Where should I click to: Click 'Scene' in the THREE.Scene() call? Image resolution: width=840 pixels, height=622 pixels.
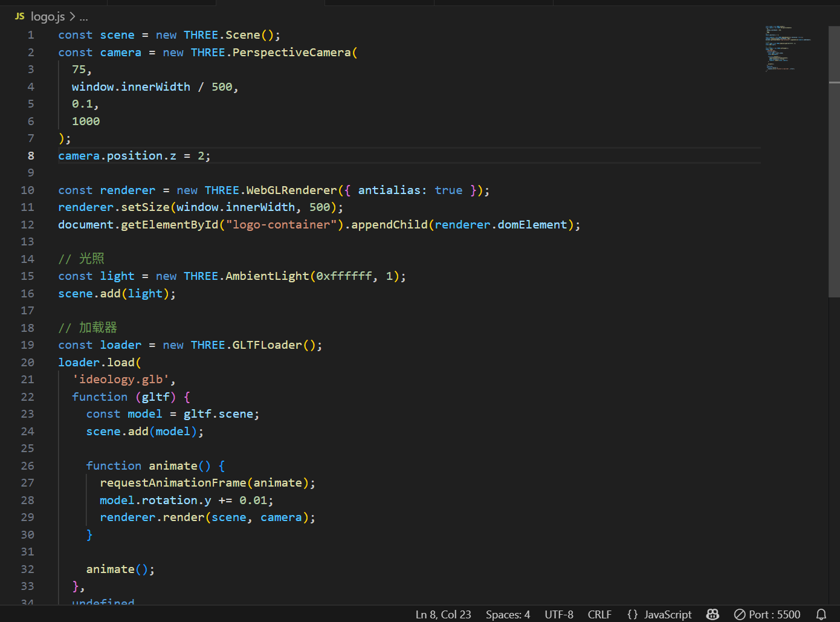[x=243, y=35]
